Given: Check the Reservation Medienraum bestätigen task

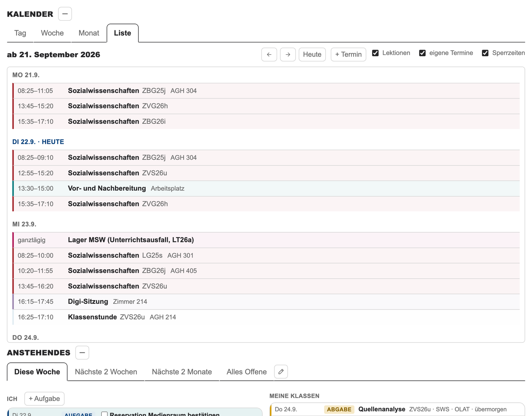Looking at the screenshot, I should click(104, 414).
